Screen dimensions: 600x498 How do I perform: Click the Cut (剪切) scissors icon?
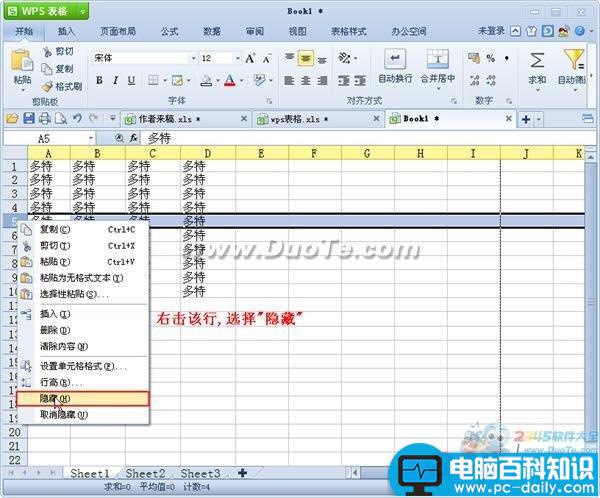click(x=48, y=52)
